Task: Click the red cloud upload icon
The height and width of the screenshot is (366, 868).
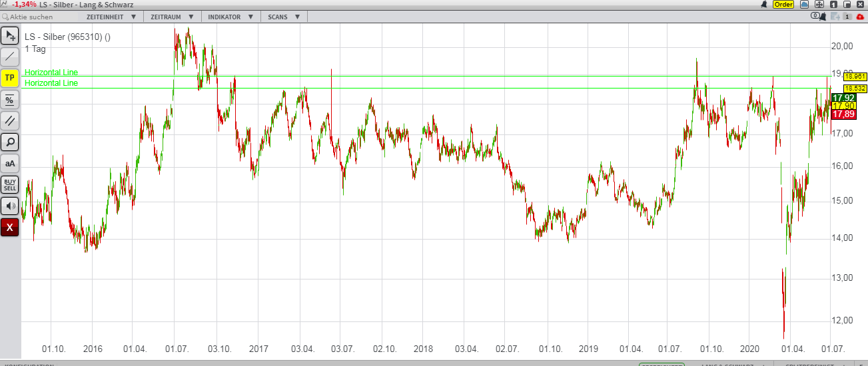Action: [x=860, y=17]
